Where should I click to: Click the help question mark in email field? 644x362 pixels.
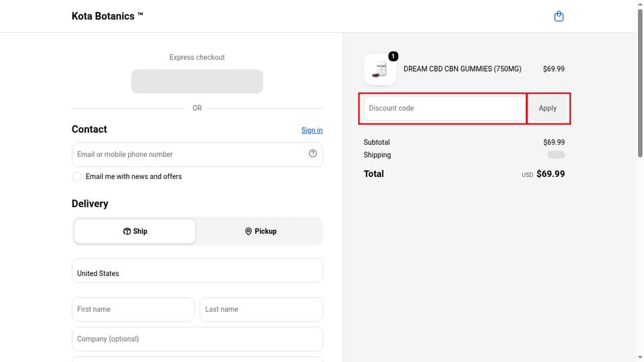[x=313, y=154]
